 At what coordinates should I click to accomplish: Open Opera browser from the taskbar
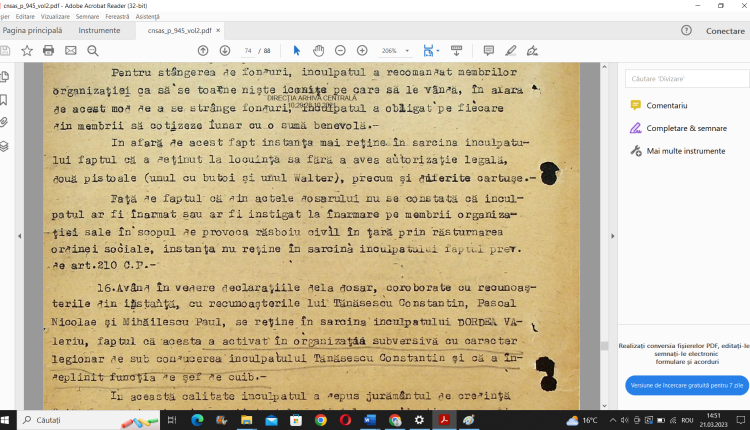[x=346, y=420]
